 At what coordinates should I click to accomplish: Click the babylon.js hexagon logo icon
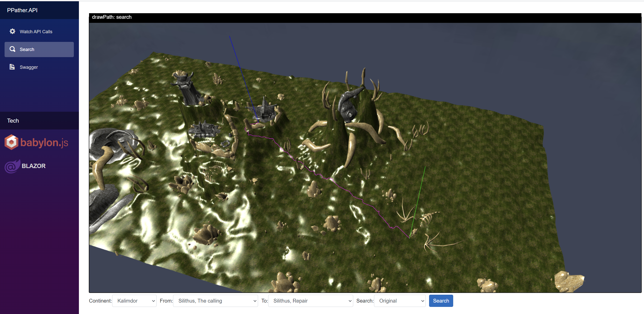(x=11, y=142)
